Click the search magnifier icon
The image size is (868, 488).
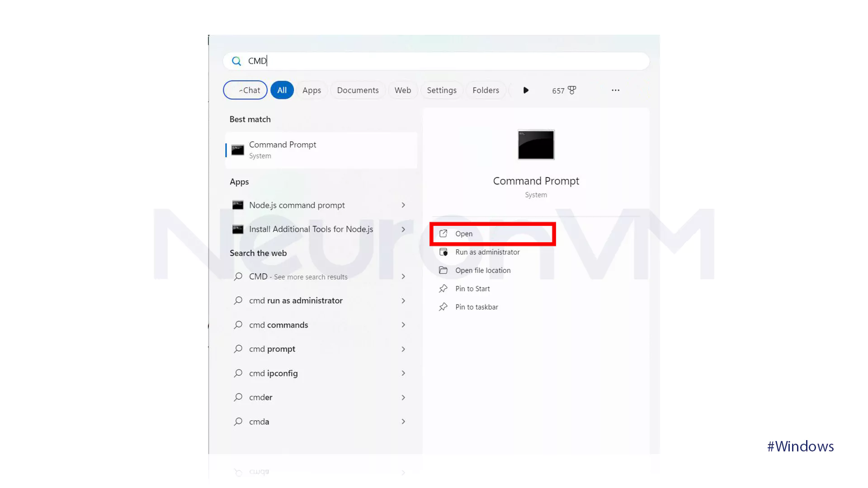coord(237,60)
